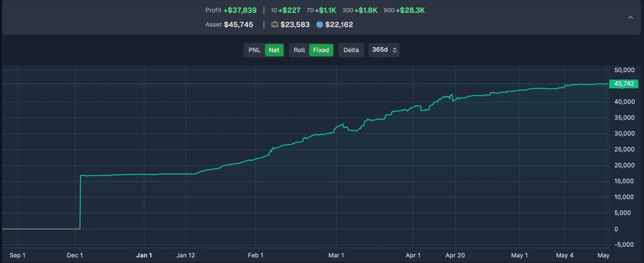Click the Dec 1 date axis label
This screenshot has width=644, height=263.
point(75,255)
